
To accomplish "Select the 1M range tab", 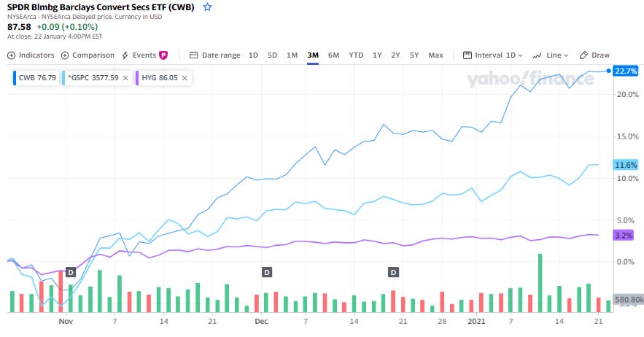I will click(292, 55).
